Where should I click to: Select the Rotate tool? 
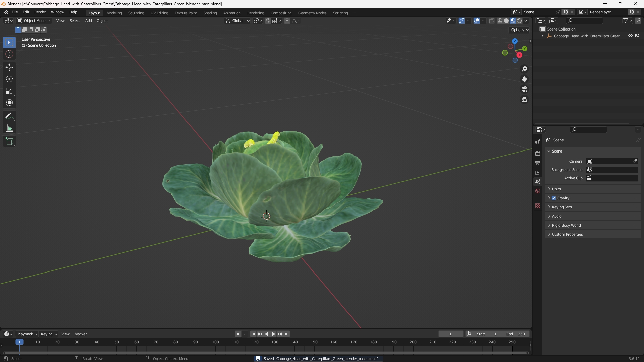(9, 79)
